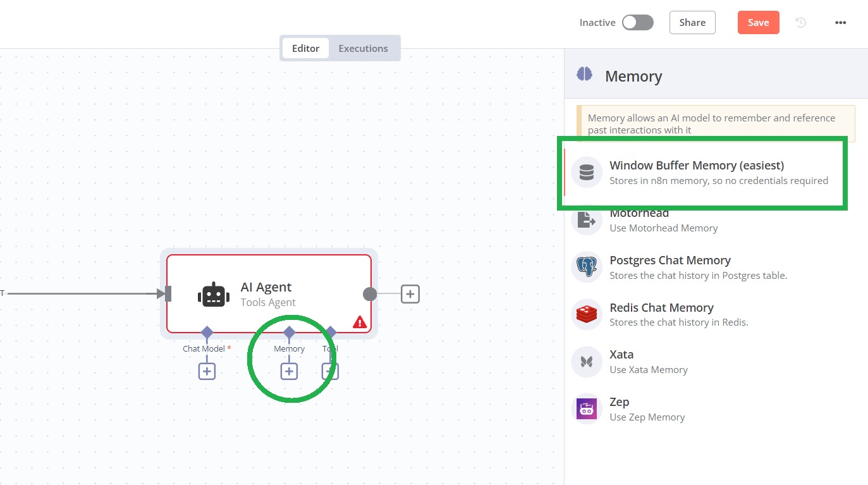The width and height of the screenshot is (868, 485).
Task: Switch to the Executions tab
Action: click(x=364, y=48)
